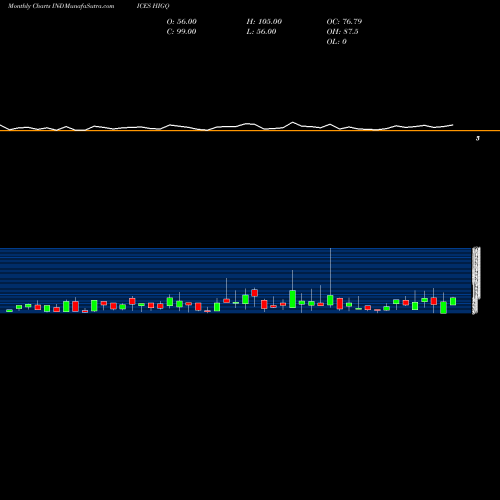Click the last green candle on the chart
The width and height of the screenshot is (500, 500).
(x=453, y=301)
